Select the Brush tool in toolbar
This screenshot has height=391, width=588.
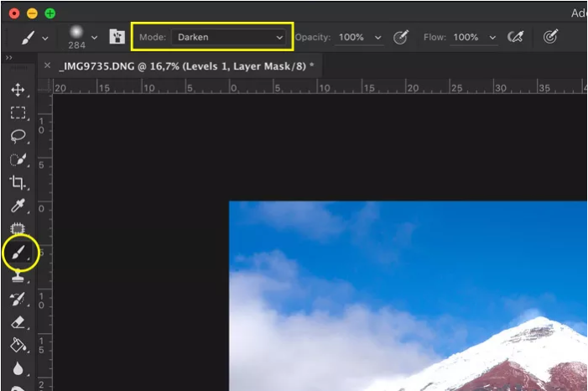pos(18,252)
